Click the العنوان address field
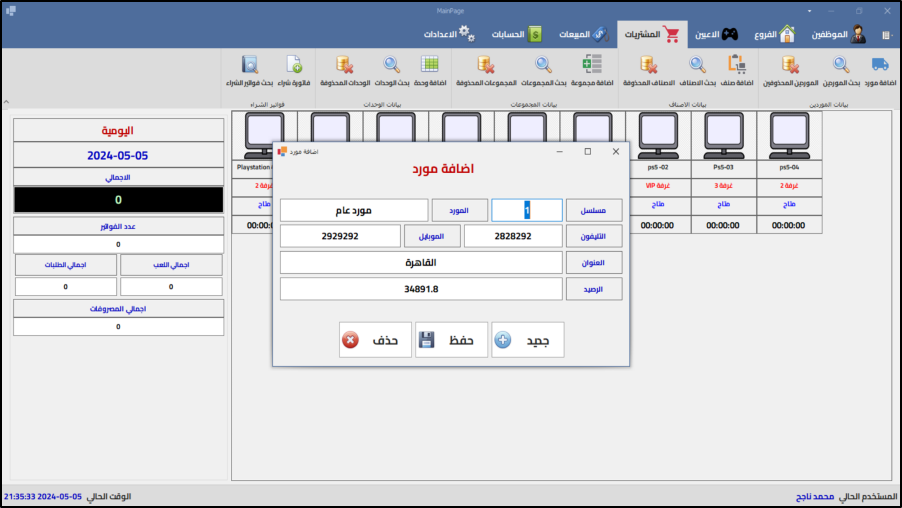The width and height of the screenshot is (902, 508). pos(420,263)
